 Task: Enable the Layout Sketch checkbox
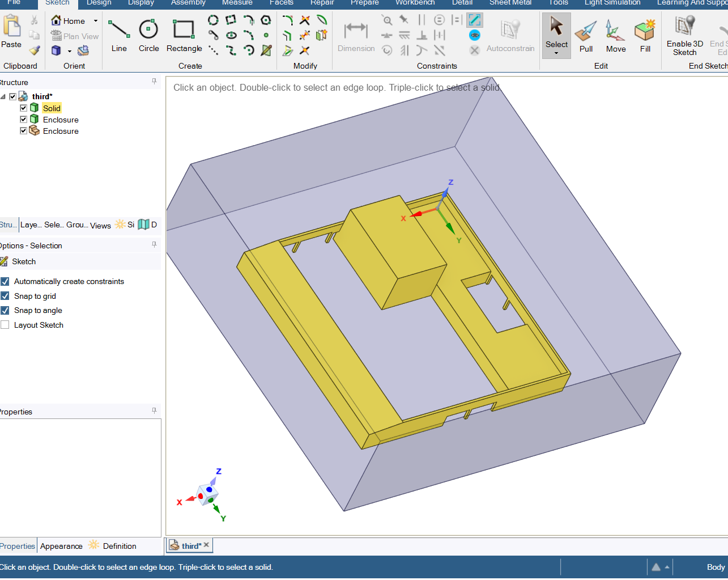(5, 325)
